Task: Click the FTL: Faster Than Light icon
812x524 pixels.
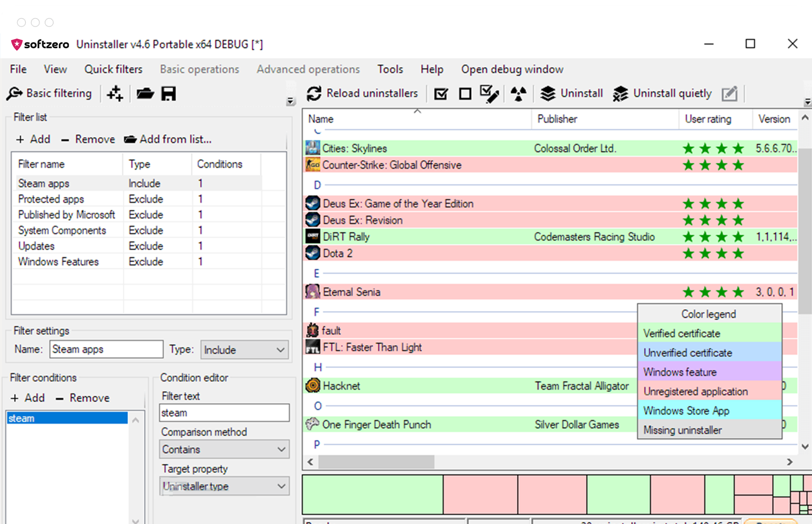Action: (313, 347)
